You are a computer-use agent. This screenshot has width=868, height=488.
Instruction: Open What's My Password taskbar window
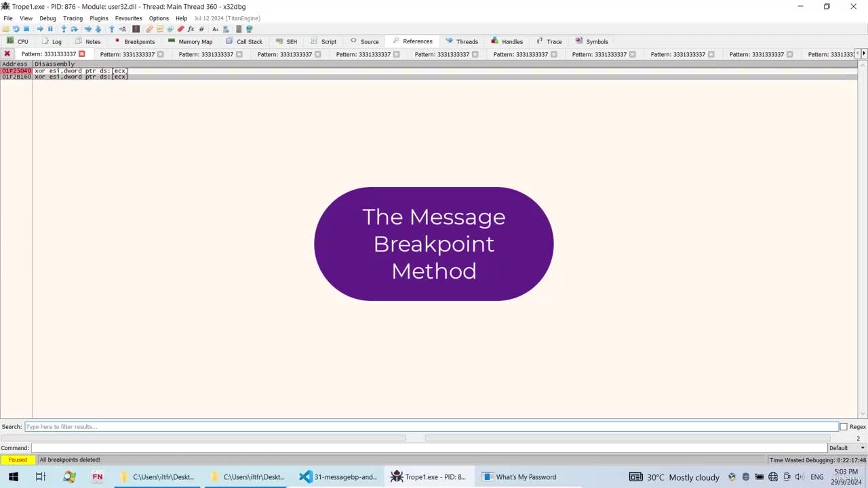coord(519,477)
